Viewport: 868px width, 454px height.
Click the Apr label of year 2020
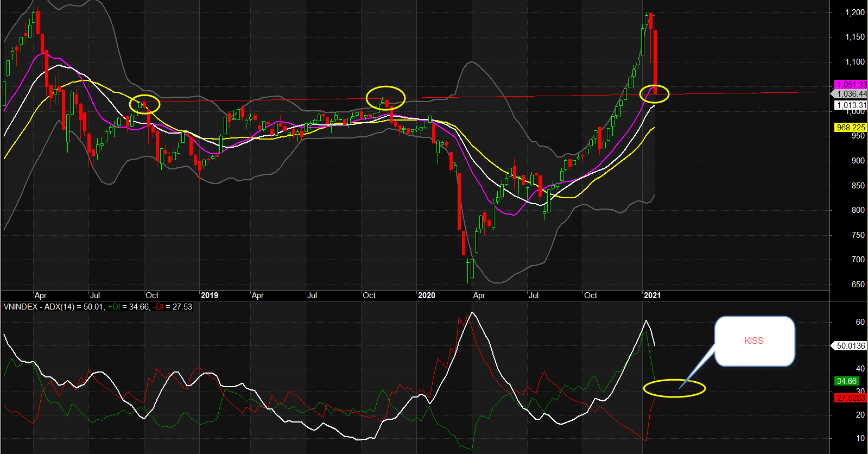click(x=479, y=295)
